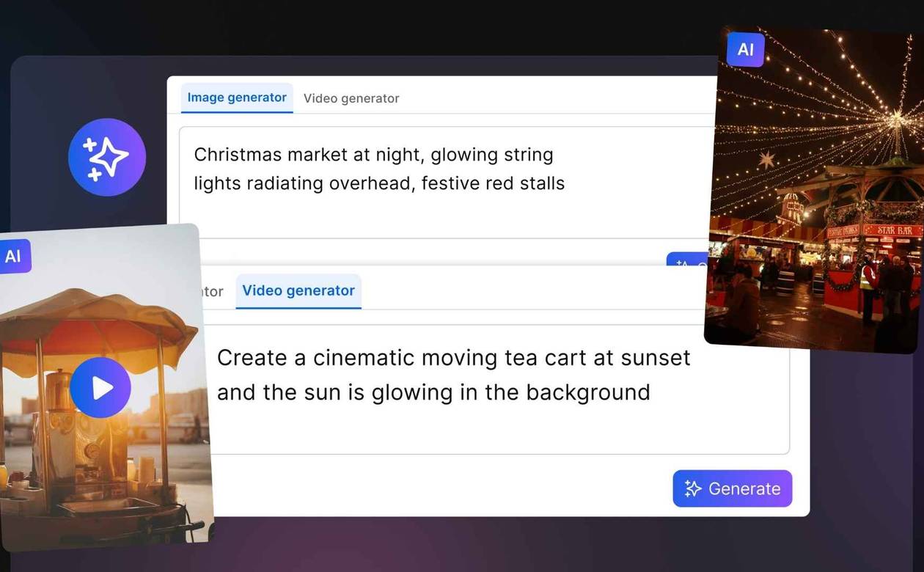
Task: Click the Generate button
Action: 733,488
